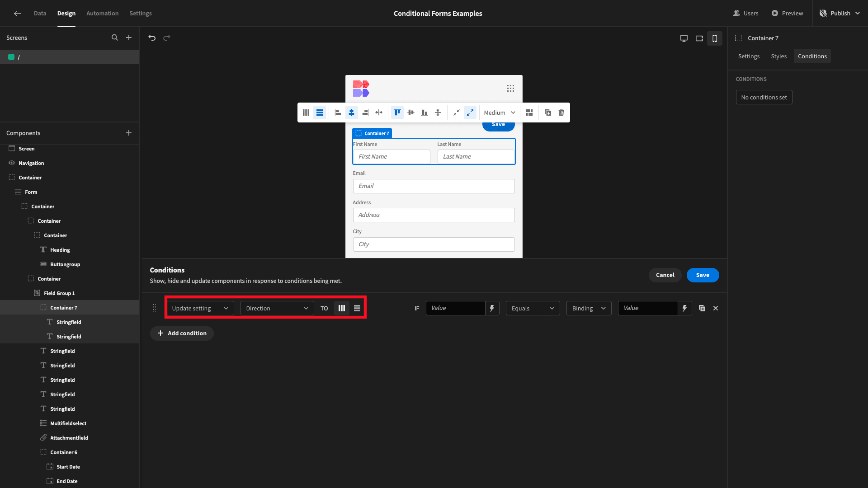The height and width of the screenshot is (488, 868).
Task: Select the undo icon in toolbar
Action: point(153,38)
